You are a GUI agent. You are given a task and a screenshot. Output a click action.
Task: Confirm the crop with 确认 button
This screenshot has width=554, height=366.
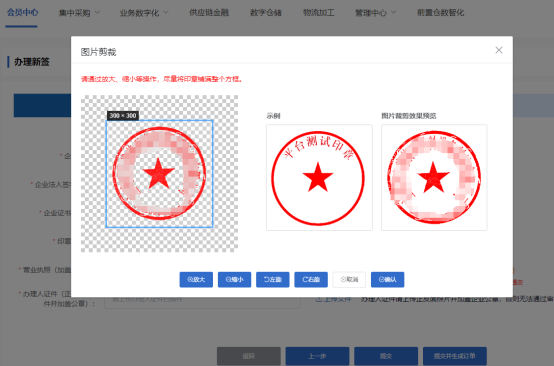(388, 279)
